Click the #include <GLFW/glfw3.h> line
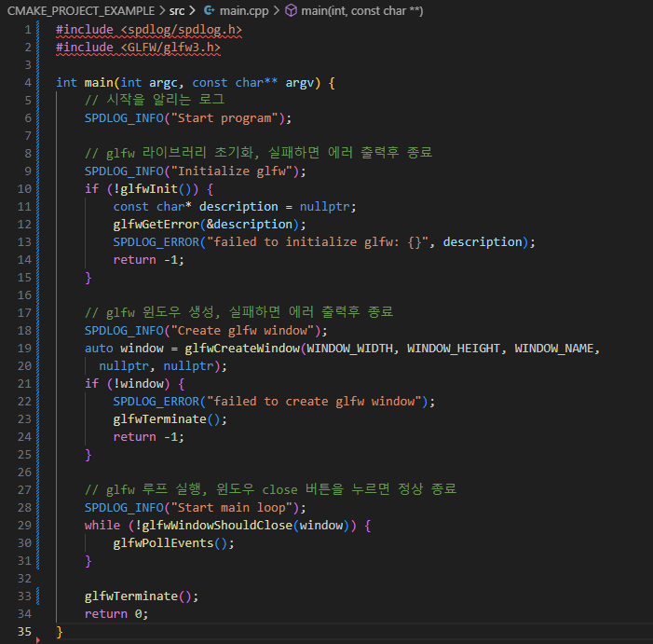Viewport: 653px width, 644px height. [x=138, y=48]
